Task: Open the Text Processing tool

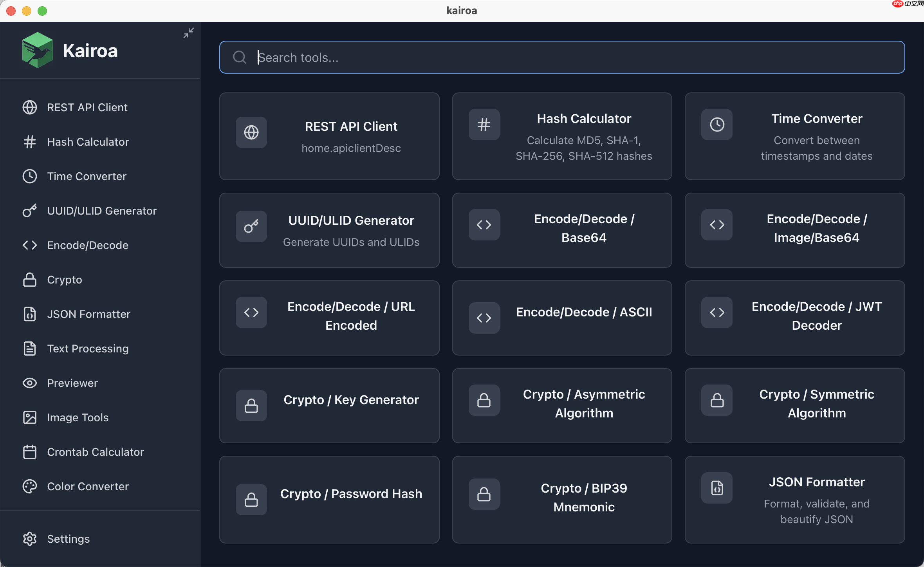Action: click(x=88, y=349)
